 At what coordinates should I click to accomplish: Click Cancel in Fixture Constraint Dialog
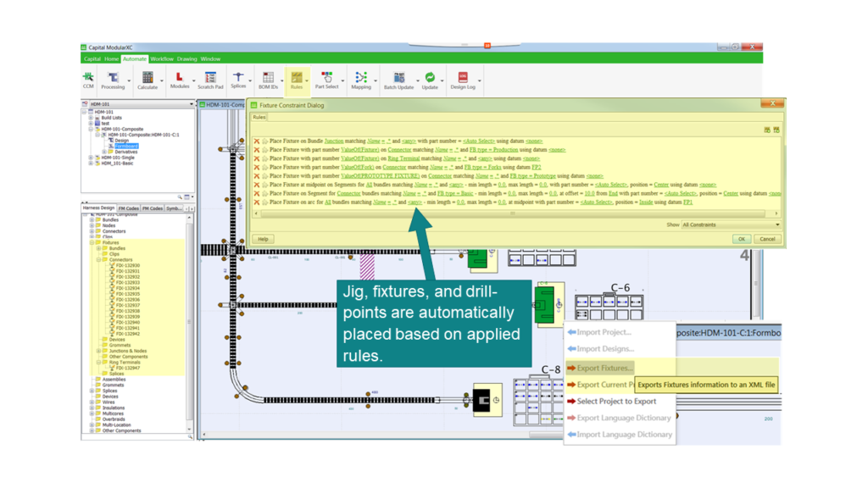(767, 239)
